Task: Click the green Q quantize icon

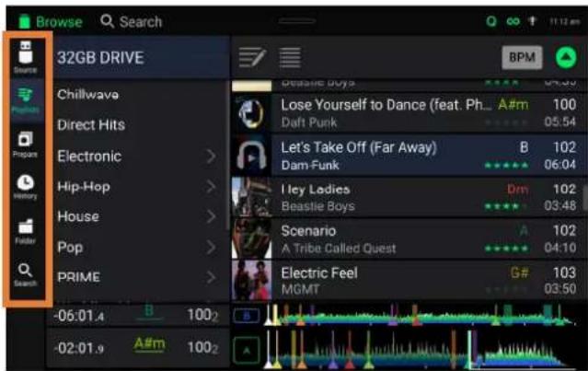Action: click(x=490, y=21)
